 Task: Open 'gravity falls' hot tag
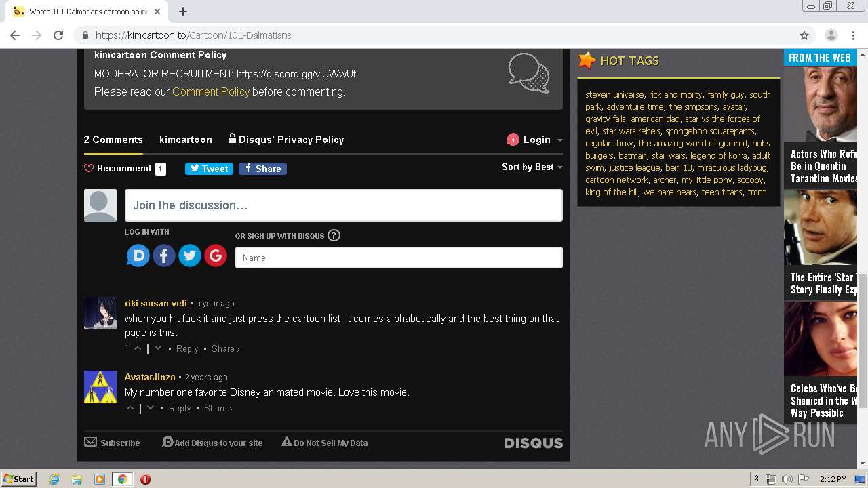tap(606, 119)
